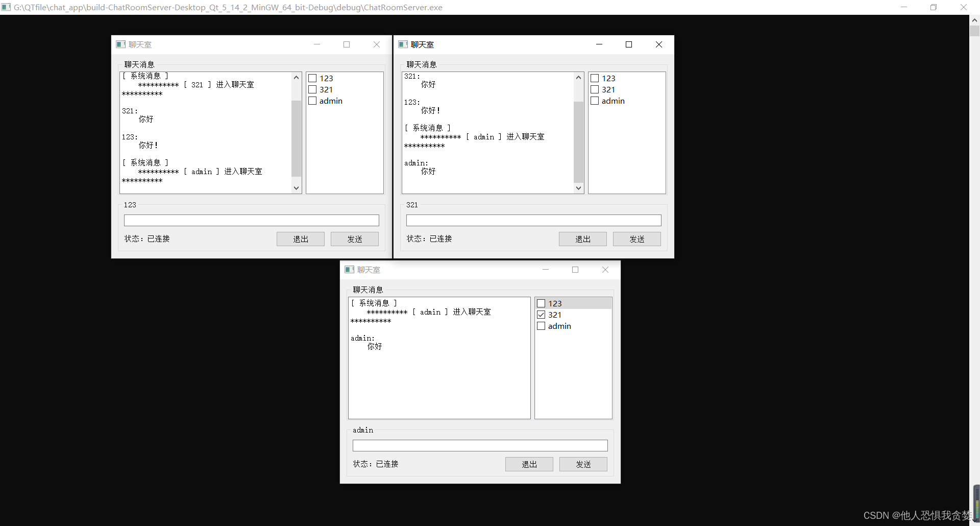980x526 pixels.
Task: Maximize the admin chat window
Action: coord(575,270)
